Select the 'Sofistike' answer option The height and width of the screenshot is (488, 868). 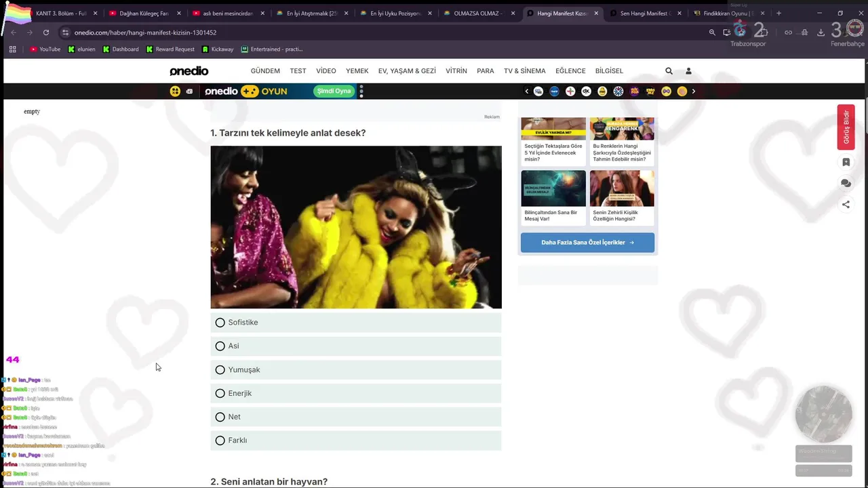tap(356, 323)
